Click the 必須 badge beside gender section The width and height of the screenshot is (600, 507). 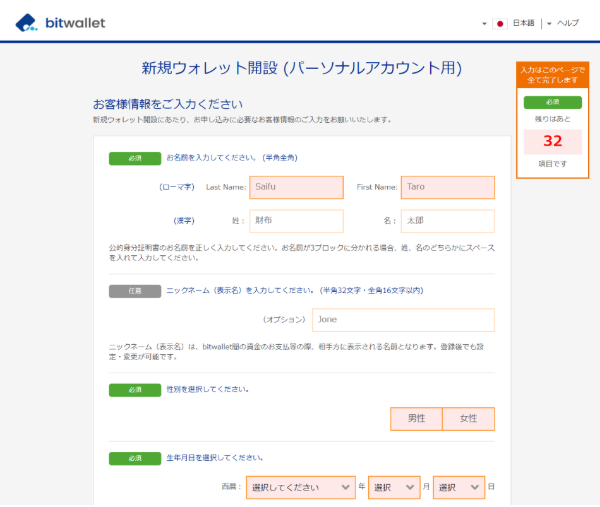tap(134, 389)
